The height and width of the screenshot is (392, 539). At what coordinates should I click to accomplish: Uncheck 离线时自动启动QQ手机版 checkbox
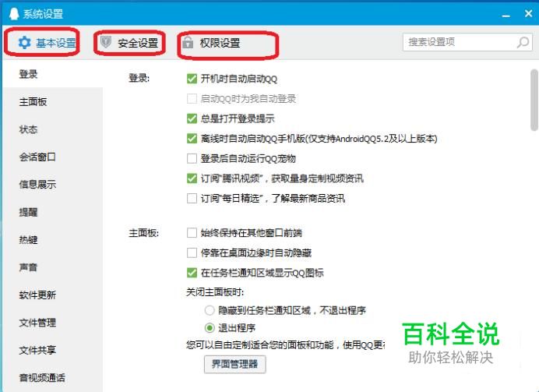coord(192,139)
